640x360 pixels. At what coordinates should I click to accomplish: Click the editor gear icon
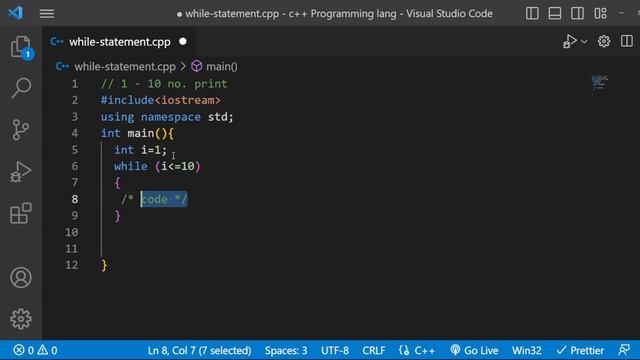click(x=604, y=41)
